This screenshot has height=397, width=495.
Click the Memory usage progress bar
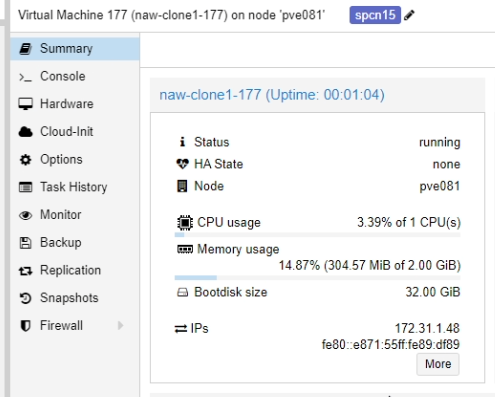[317, 278]
